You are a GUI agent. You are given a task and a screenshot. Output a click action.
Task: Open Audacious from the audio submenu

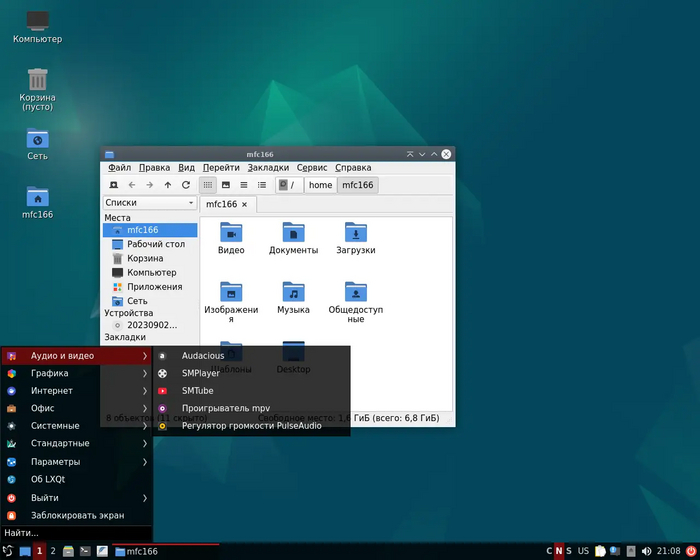point(251,356)
